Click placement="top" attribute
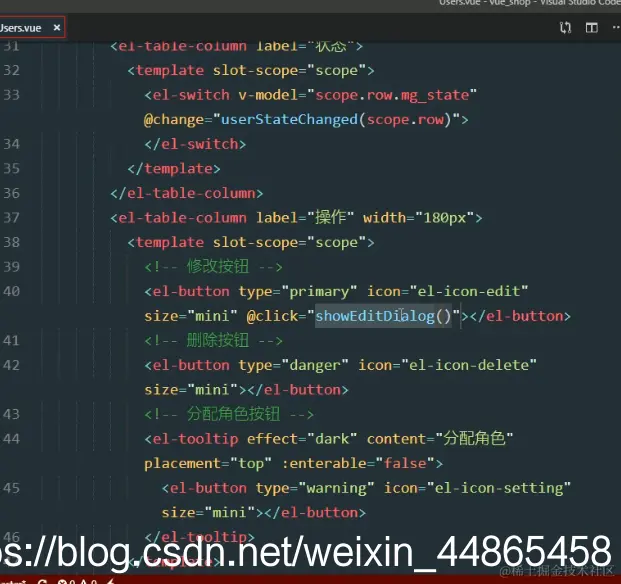This screenshot has width=621, height=584. point(208,463)
